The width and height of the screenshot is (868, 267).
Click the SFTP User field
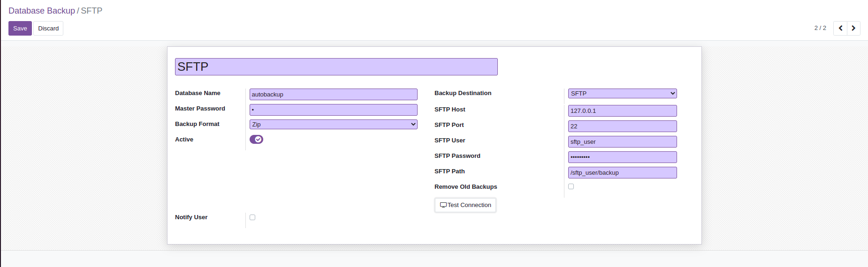pyautogui.click(x=622, y=142)
